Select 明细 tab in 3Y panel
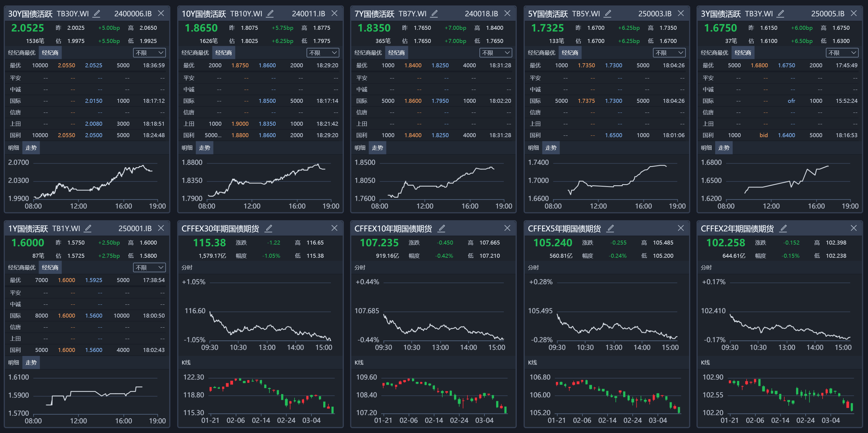The width and height of the screenshot is (868, 433). [x=706, y=148]
